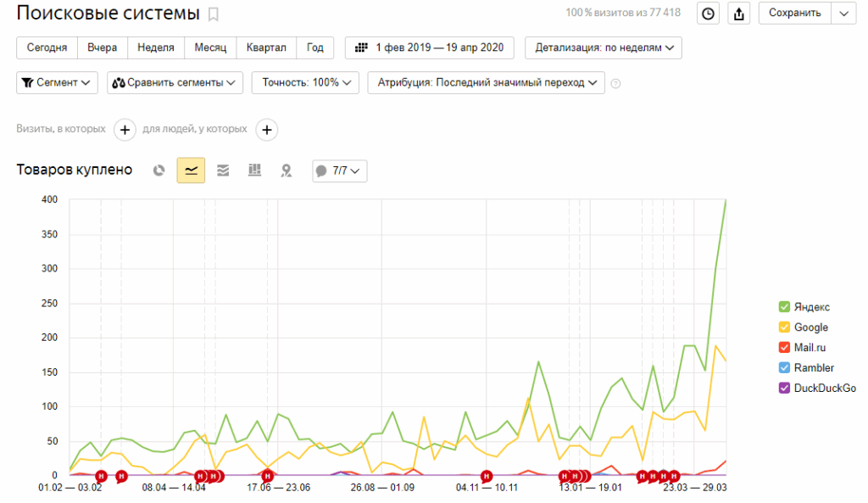Select the Квартал period tab
Image resolution: width=868 pixels, height=503 pixels.
coord(266,48)
